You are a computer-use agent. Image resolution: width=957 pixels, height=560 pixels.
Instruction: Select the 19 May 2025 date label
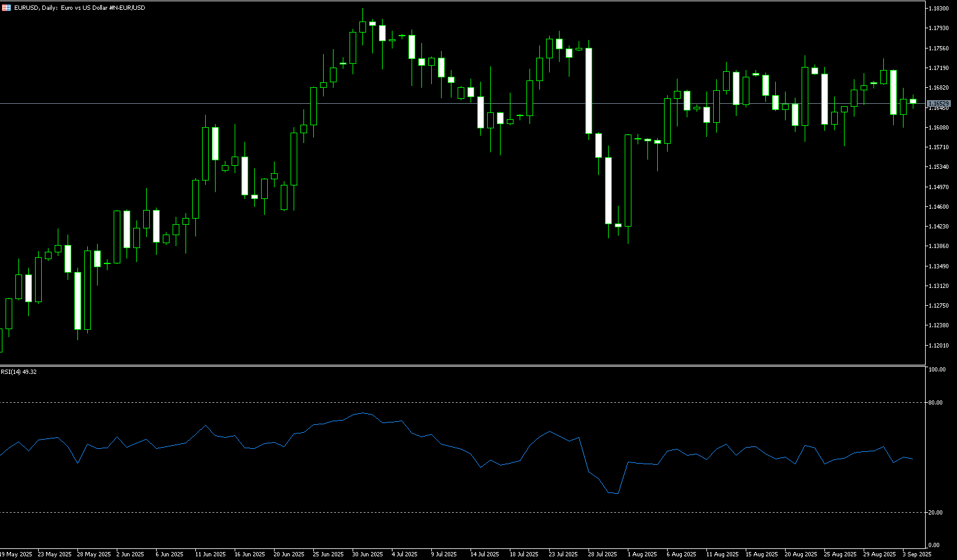tap(17, 554)
